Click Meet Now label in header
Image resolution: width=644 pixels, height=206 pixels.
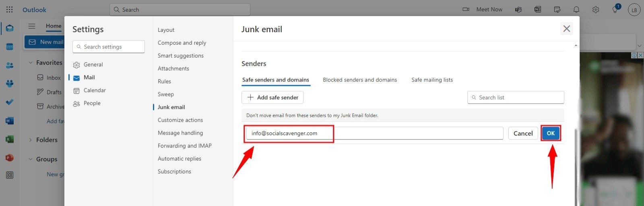pos(489,9)
